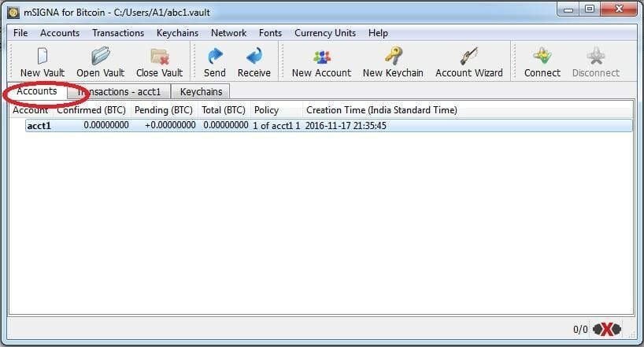Switch to the Accounts tab
This screenshot has height=347, width=644.
point(37,91)
